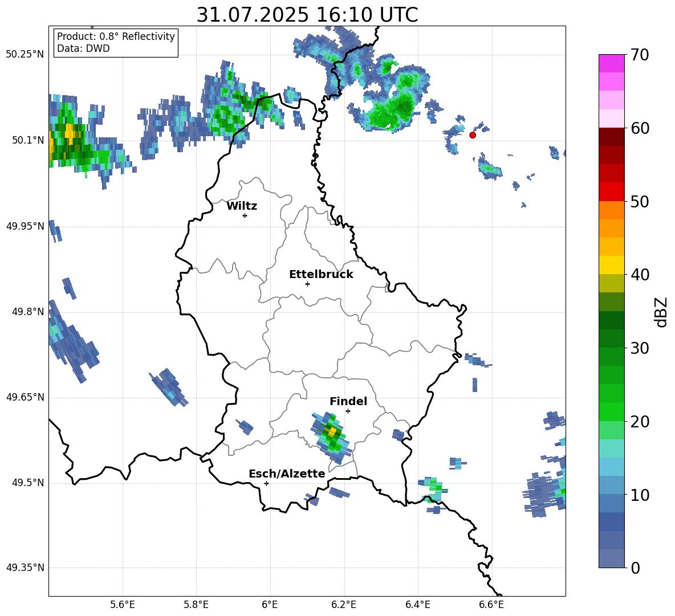Click 'Product: 0.8° Reflectivity' text
Image resolution: width=675 pixels, height=616 pixels.
[116, 36]
